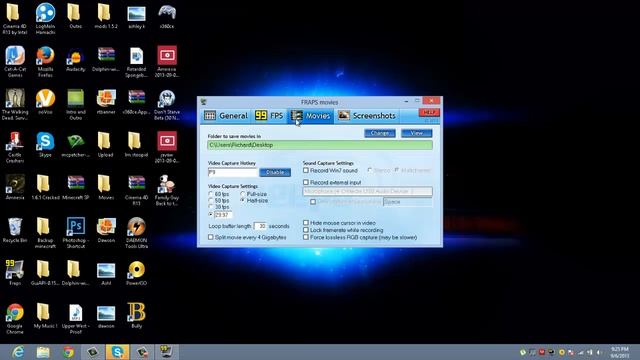
Task: Enable Hide mouse cursor in video
Action: (x=306, y=223)
